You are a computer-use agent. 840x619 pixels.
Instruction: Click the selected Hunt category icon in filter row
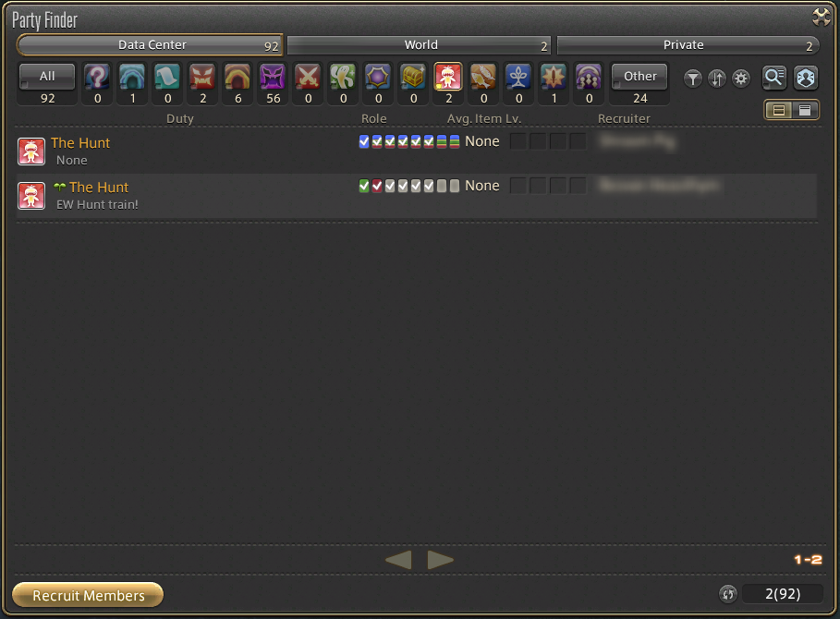click(x=448, y=78)
